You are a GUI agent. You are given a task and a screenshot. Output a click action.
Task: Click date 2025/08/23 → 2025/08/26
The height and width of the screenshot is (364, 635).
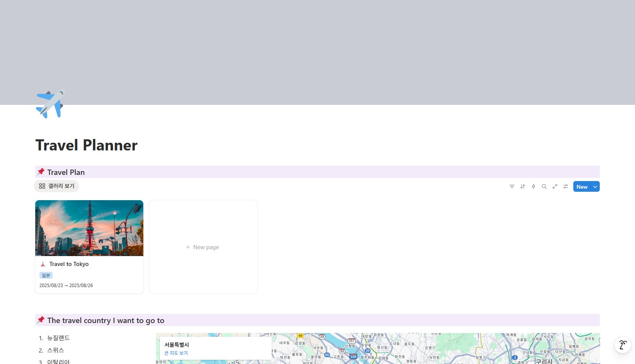[x=66, y=286]
